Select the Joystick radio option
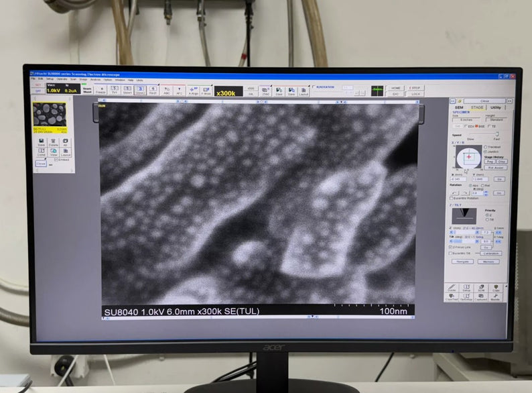 (486, 152)
